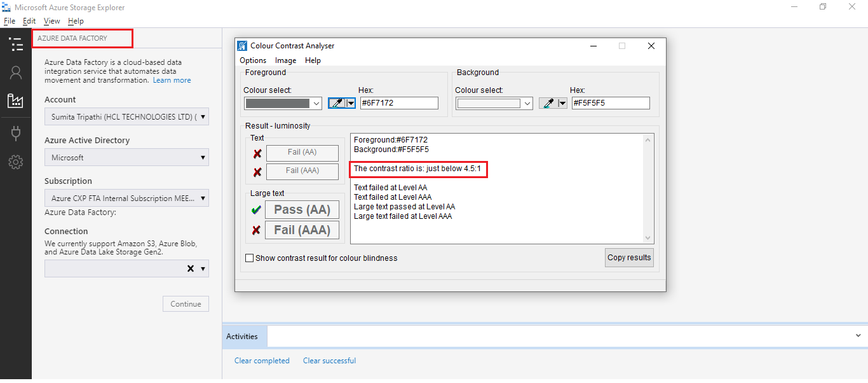Click the Fail (AAA) large text button

(302, 230)
